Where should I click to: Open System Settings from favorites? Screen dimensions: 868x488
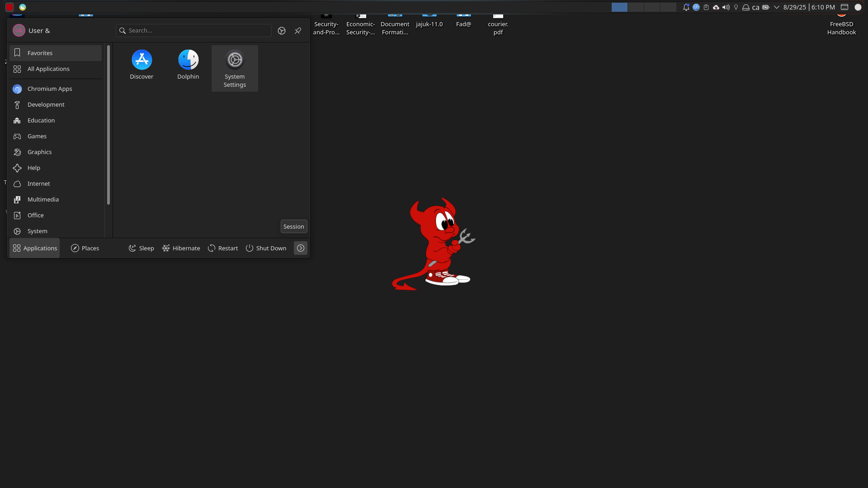click(x=235, y=68)
